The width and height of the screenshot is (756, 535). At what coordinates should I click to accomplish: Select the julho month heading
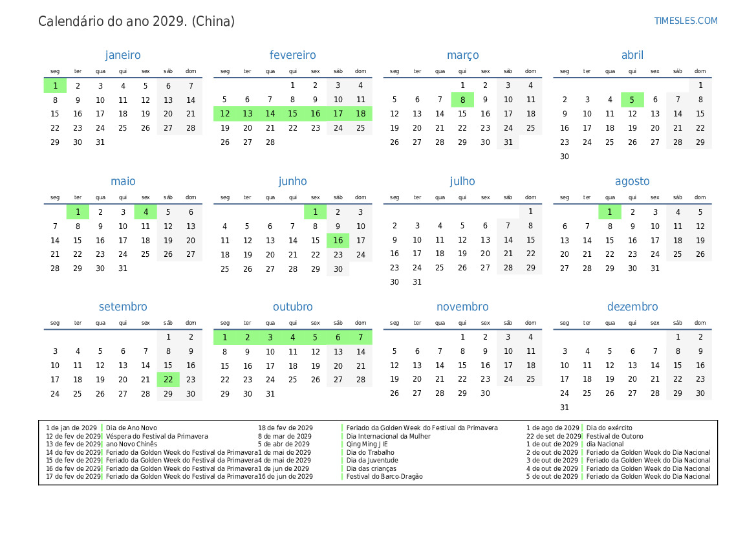[x=463, y=181]
